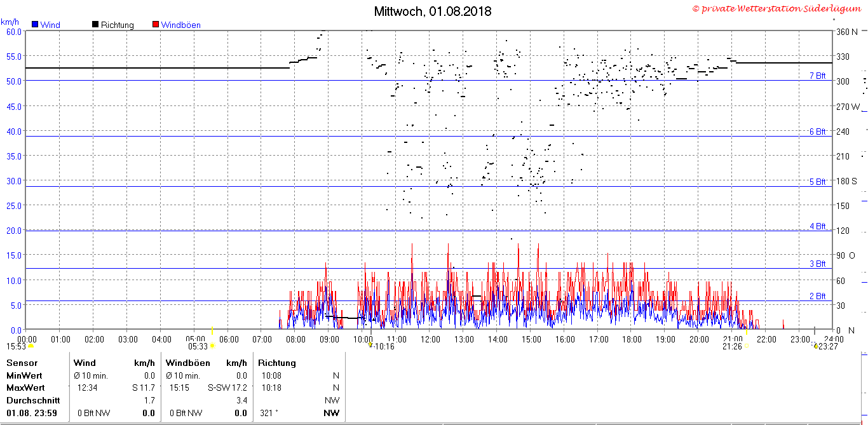The height and width of the screenshot is (425, 868).
Task: Click the black Richtung legend square
Action: (x=95, y=25)
